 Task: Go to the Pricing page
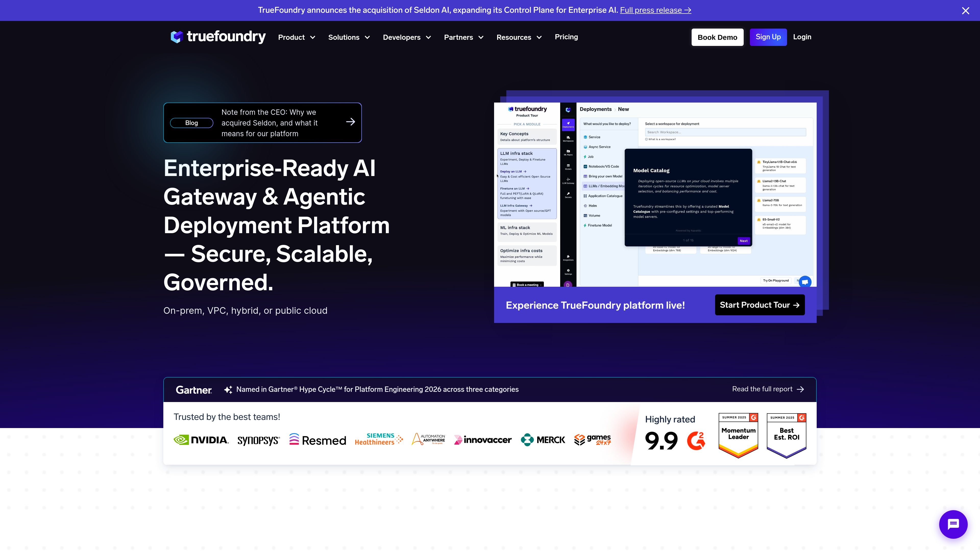point(566,37)
